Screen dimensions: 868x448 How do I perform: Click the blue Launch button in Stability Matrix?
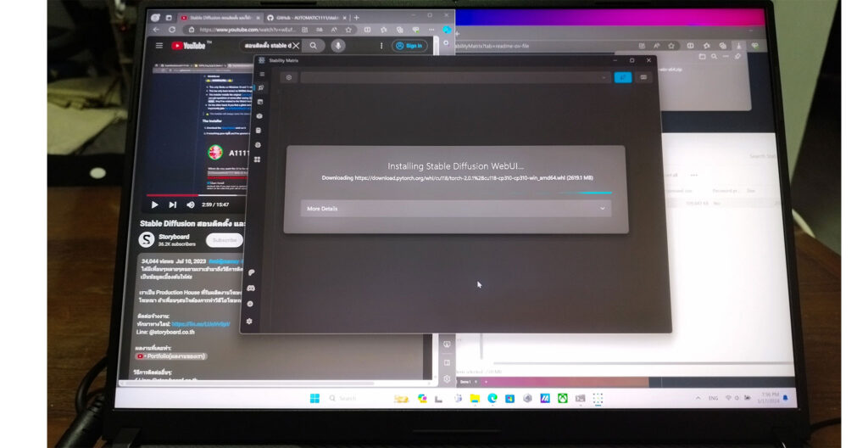tap(623, 77)
